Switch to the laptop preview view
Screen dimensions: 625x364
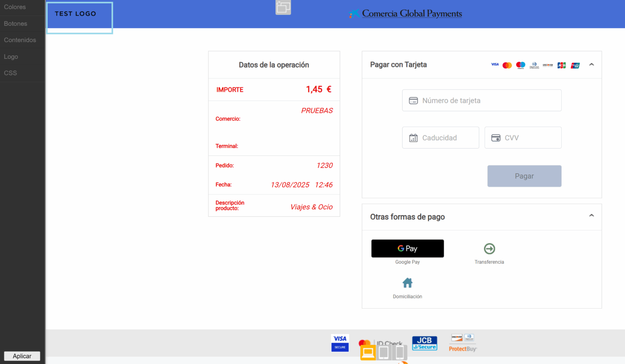tap(368, 353)
